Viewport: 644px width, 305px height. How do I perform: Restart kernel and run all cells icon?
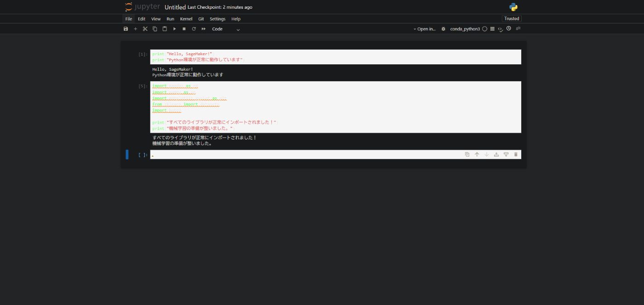click(203, 29)
